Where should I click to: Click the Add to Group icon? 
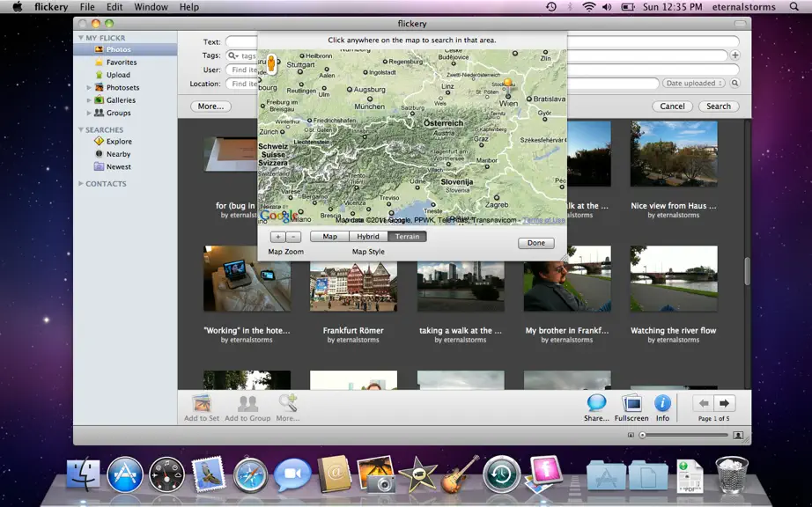pyautogui.click(x=247, y=403)
